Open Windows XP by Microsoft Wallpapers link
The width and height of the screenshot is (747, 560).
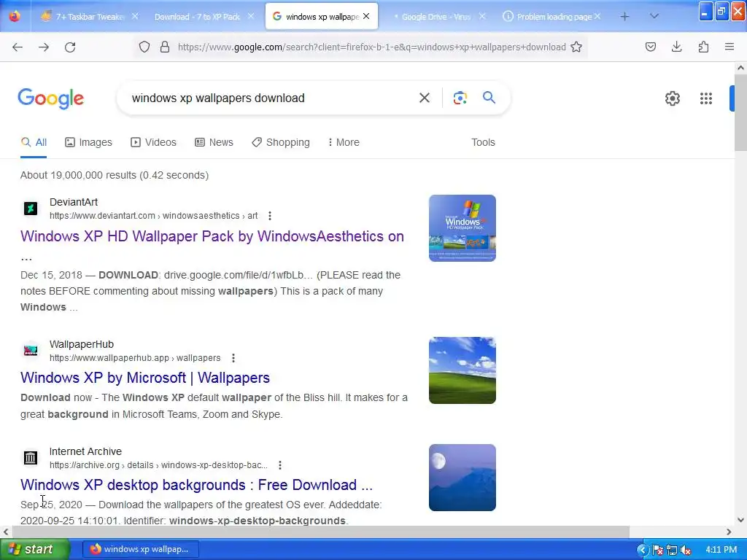[145, 378]
